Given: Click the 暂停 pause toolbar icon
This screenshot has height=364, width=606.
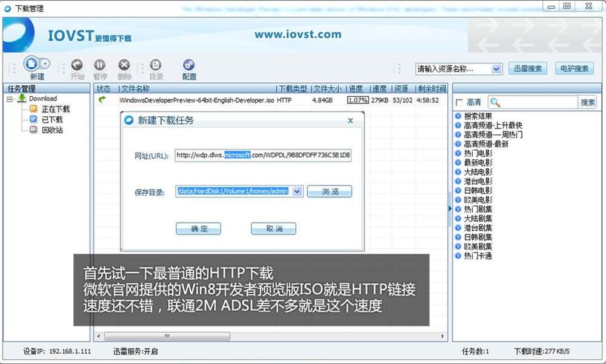Looking at the screenshot, I should (100, 65).
